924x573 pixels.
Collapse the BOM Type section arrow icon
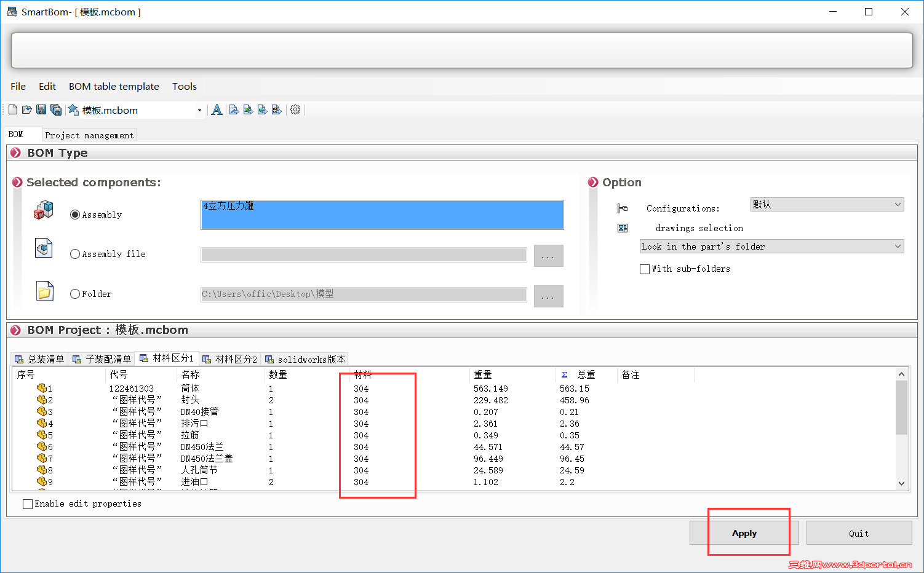point(15,152)
